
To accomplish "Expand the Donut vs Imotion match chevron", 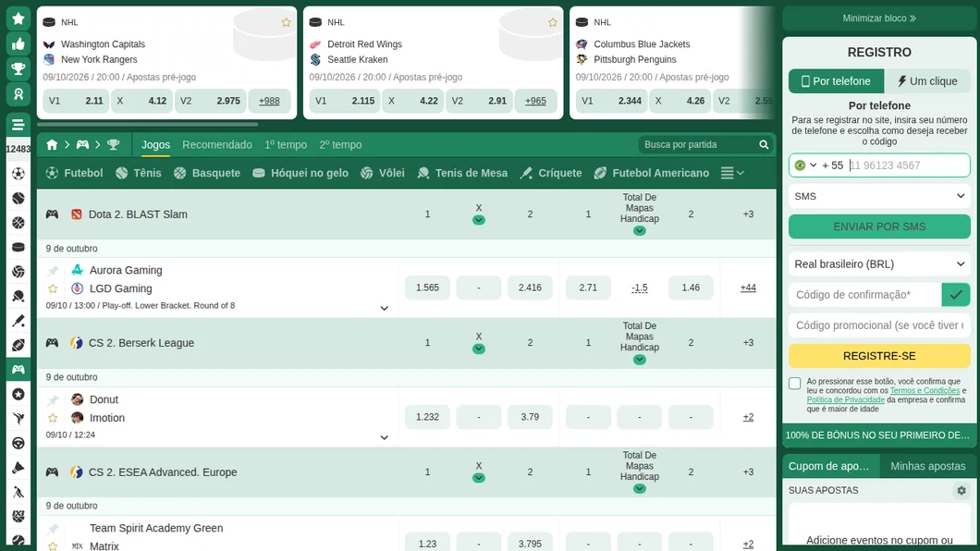I will pyautogui.click(x=385, y=437).
